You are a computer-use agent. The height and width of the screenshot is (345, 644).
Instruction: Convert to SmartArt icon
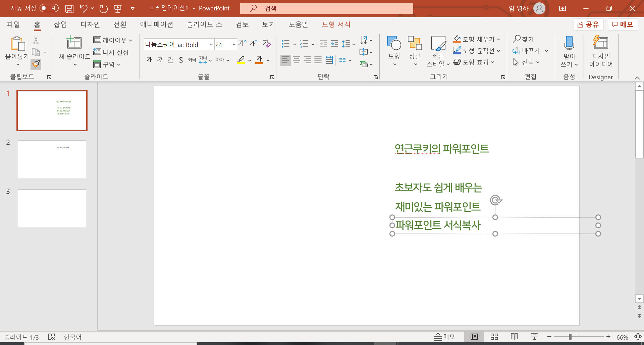364,64
